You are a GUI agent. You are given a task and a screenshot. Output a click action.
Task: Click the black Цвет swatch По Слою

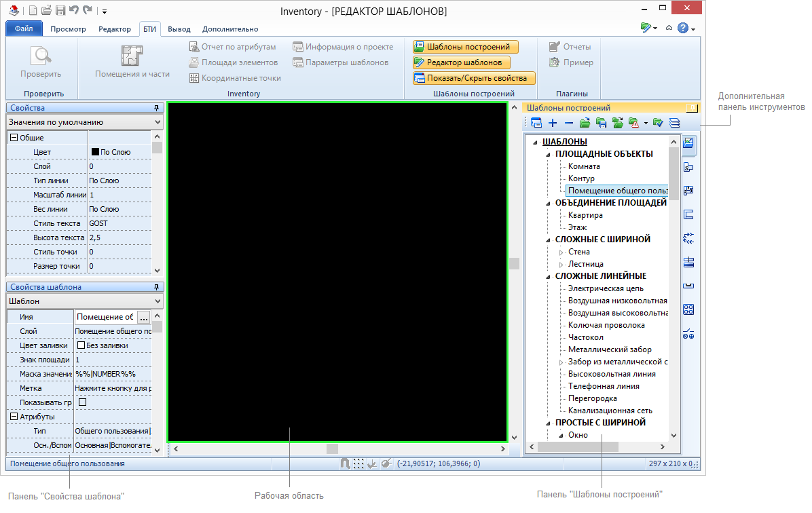(95, 152)
